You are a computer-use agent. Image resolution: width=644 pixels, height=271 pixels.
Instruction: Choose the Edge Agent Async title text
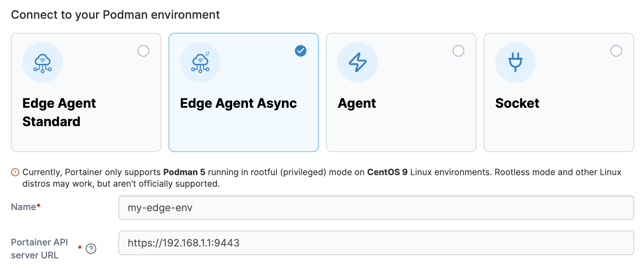tap(238, 103)
